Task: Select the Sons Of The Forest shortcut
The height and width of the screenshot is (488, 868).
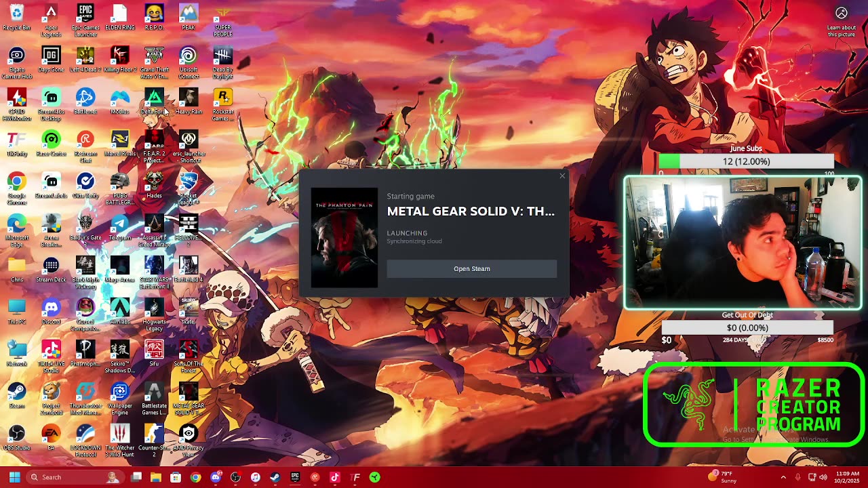Action: point(188,357)
